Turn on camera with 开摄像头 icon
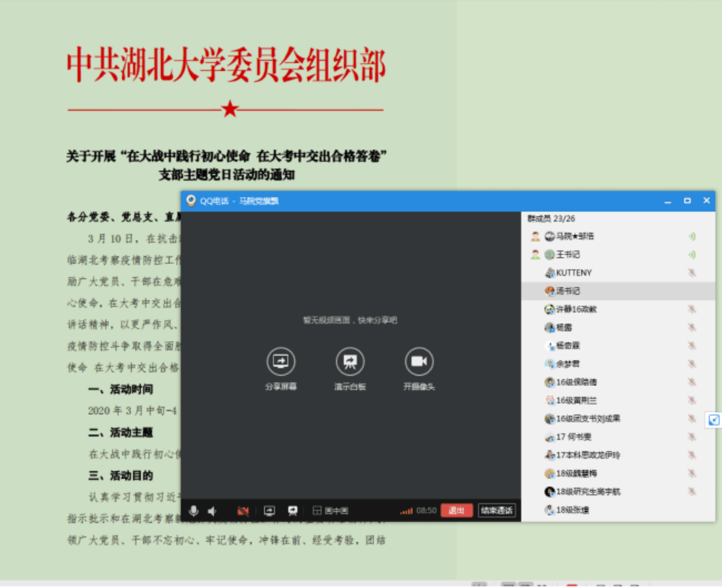 click(419, 361)
